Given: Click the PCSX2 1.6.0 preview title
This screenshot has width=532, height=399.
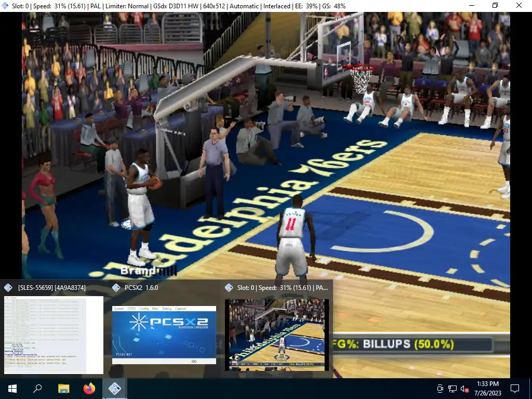Looking at the screenshot, I should 141,288.
